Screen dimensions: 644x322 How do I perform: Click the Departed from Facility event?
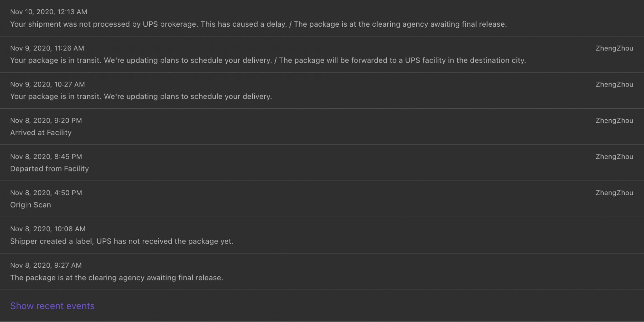(x=322, y=163)
